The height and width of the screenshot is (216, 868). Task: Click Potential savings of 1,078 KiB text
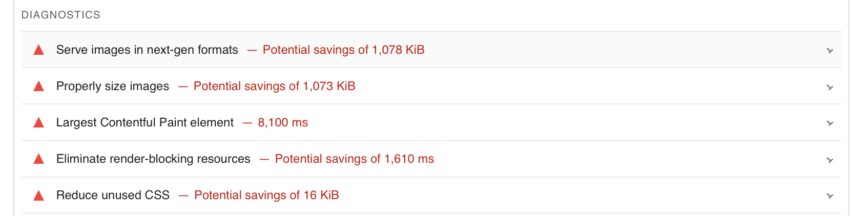click(x=343, y=50)
